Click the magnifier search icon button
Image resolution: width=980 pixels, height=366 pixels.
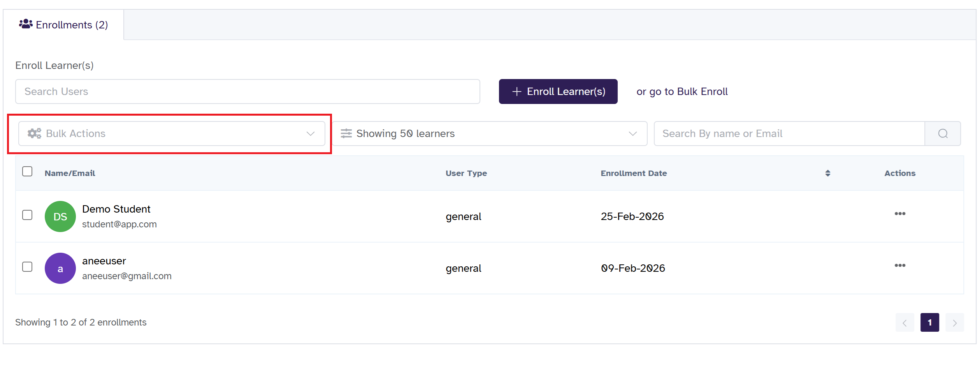942,134
